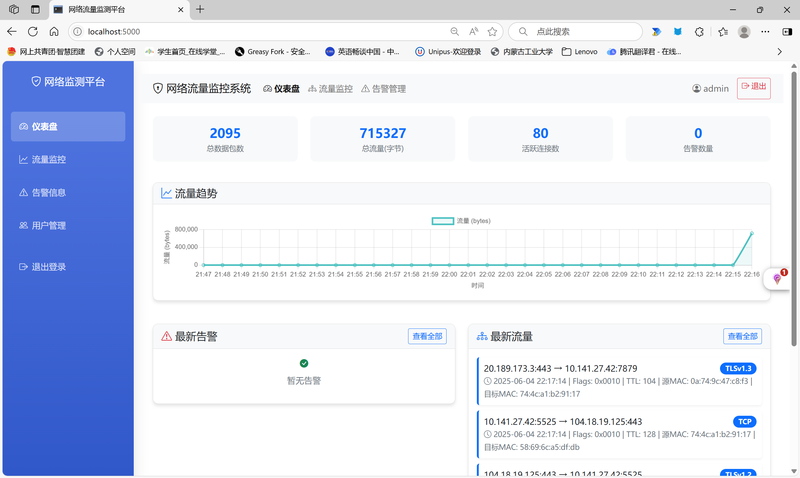Screen dimensions: 800x478
Task: Click the green check icon above 暂无告警
Action: coord(304,363)
